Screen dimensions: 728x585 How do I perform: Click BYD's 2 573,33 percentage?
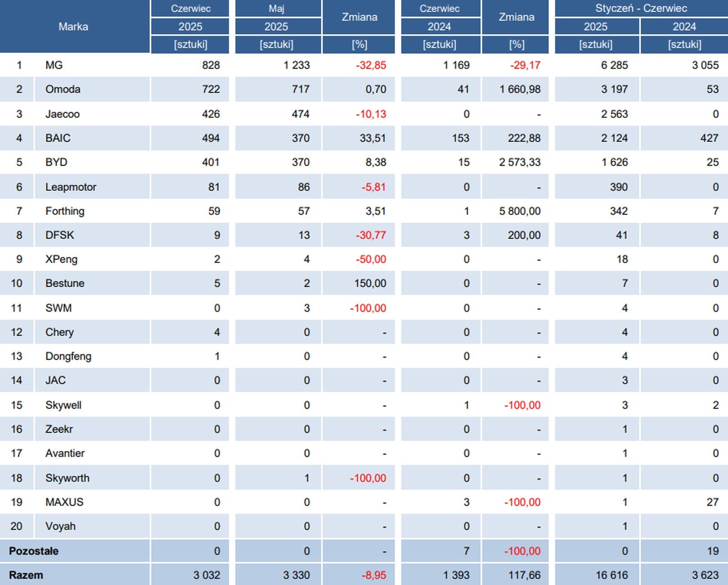point(520,162)
